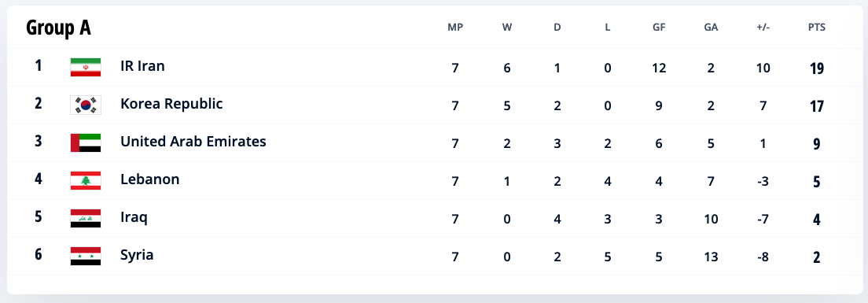Open the IR Iran team link

click(142, 66)
